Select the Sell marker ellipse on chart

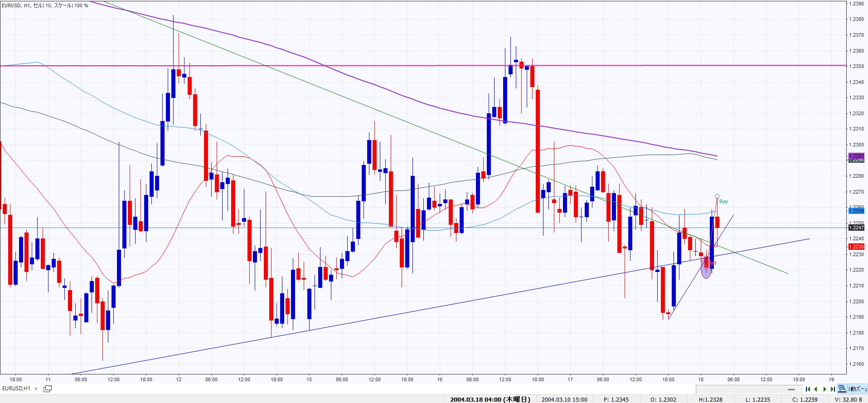[706, 267]
